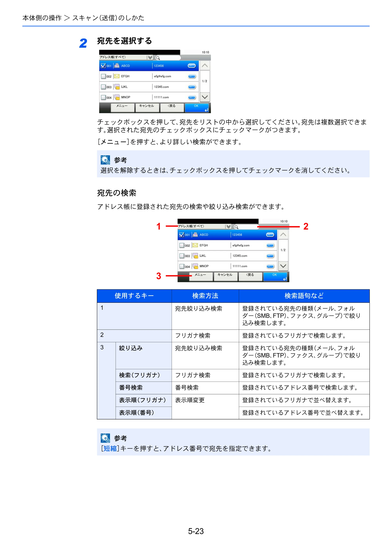Tap メニュー button in step 2 screen
The height and width of the screenshot is (555, 392).
tap(122, 108)
